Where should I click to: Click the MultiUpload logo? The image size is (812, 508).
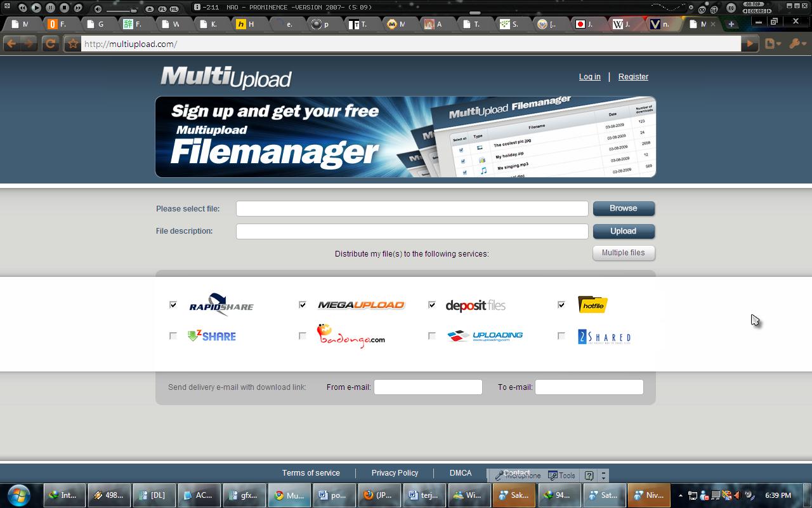(226, 77)
